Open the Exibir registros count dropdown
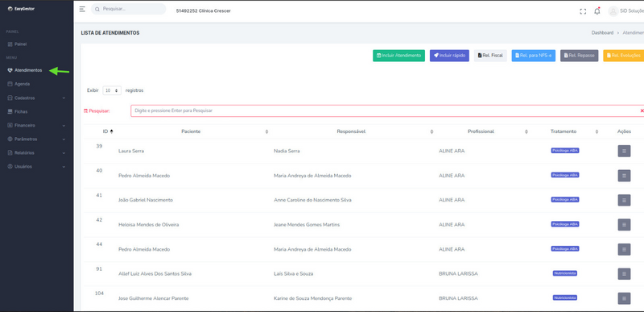The image size is (644, 312). (x=112, y=90)
